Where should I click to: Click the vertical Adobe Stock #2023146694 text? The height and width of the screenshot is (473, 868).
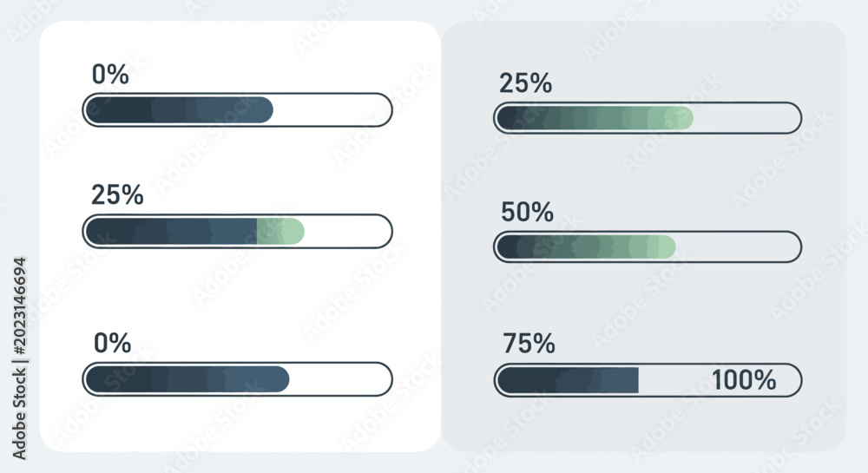[x=19, y=358]
